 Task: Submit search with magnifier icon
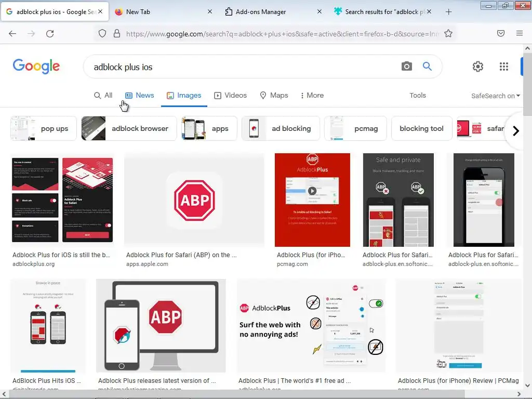tap(427, 66)
